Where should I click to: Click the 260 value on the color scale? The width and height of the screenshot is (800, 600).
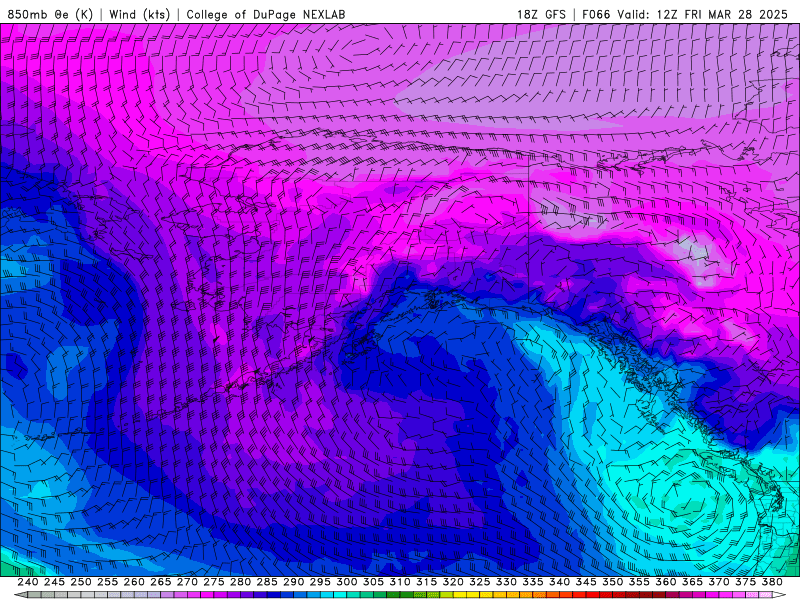(134, 582)
